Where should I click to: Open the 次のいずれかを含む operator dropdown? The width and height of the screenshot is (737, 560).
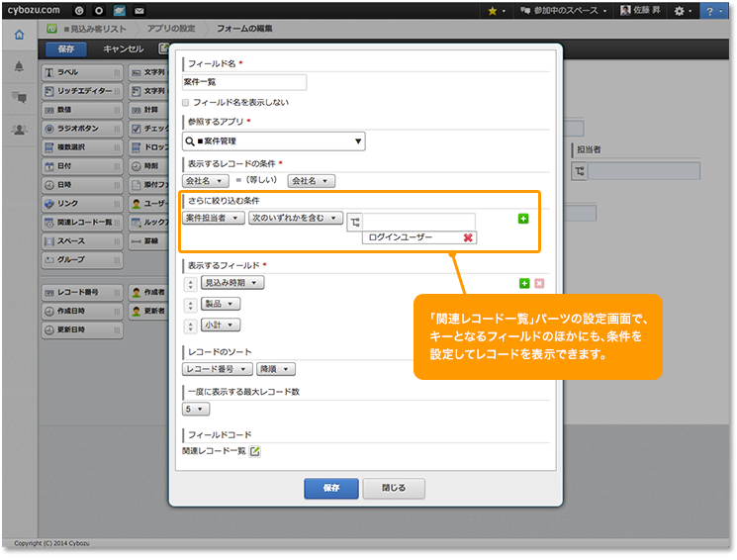(295, 218)
